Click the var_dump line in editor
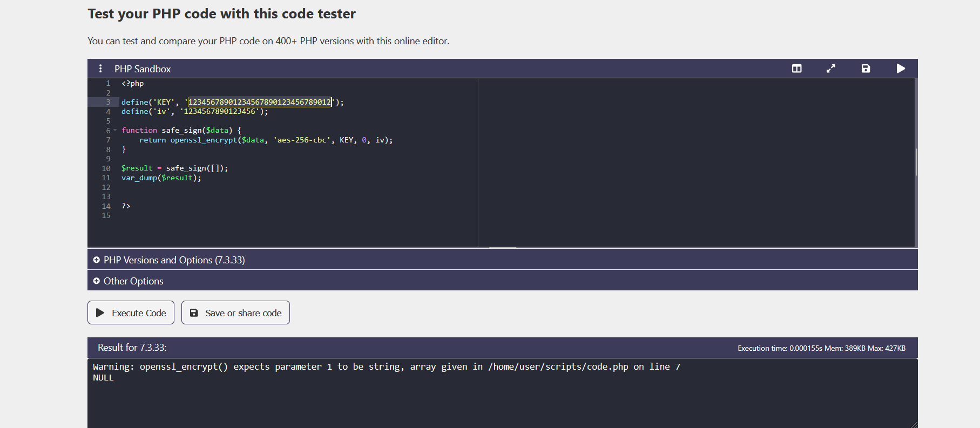The image size is (980, 428). click(x=161, y=178)
